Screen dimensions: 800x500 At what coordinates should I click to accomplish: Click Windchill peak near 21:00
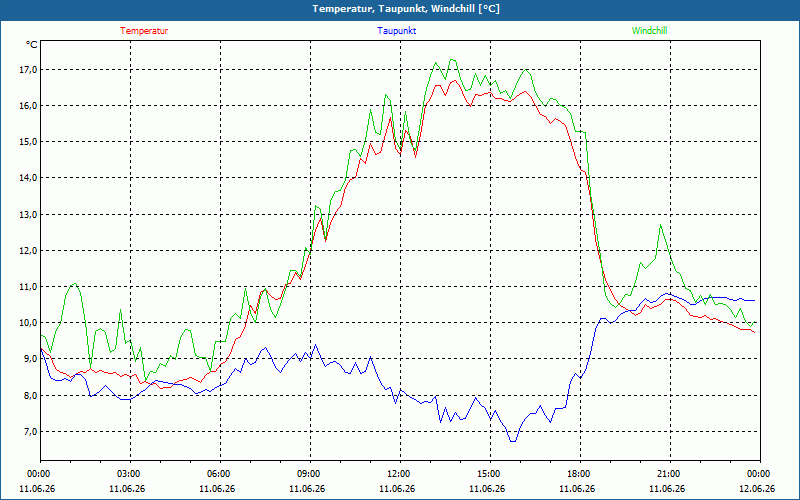point(661,225)
